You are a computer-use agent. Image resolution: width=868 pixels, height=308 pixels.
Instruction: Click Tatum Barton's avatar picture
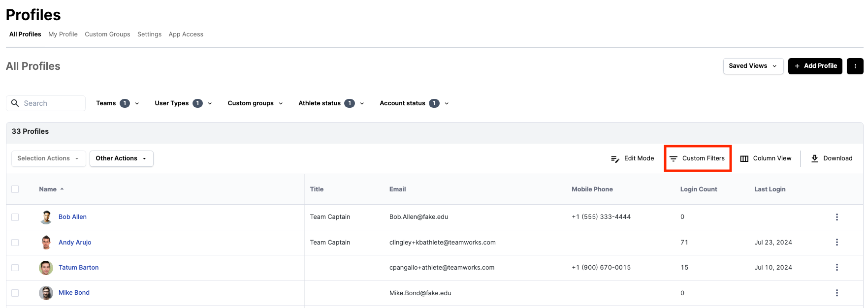tap(46, 268)
